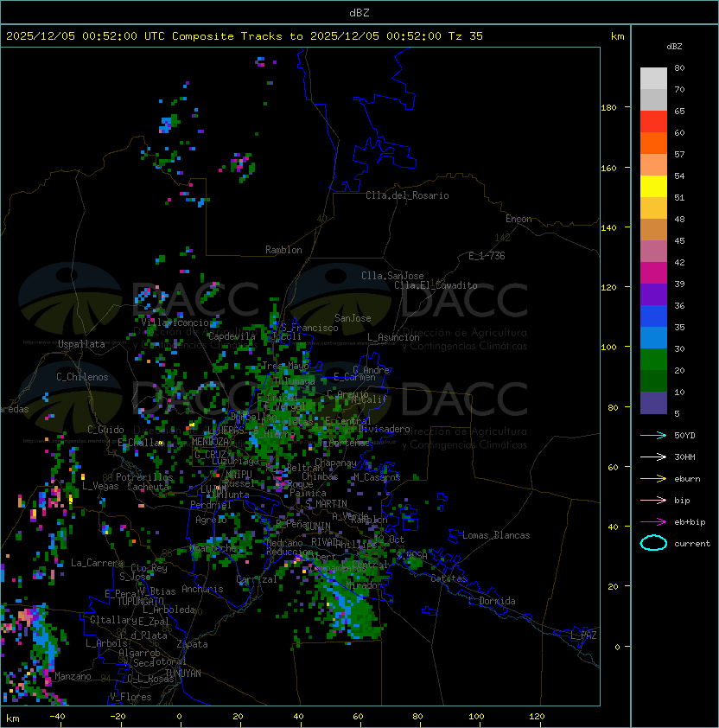Select the dark green 10-20 dBZ swatch

(x=653, y=380)
